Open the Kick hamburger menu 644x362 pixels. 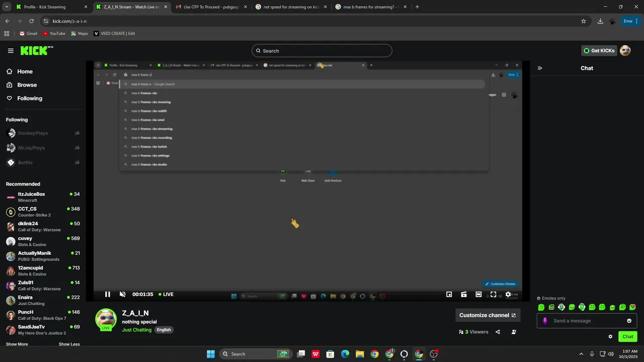coord(11,51)
